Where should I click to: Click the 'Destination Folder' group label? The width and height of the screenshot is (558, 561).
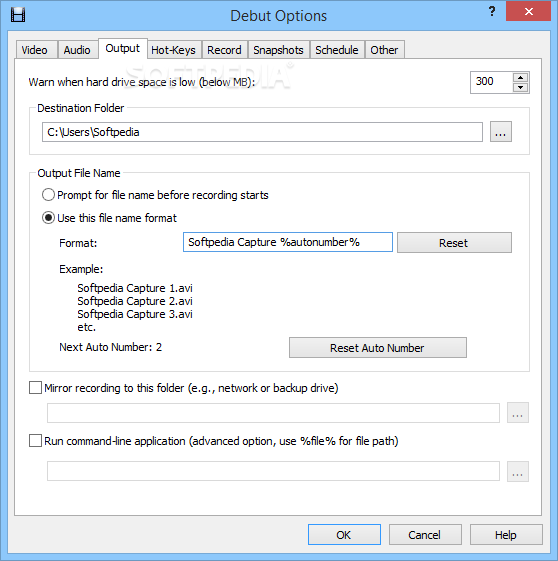click(x=81, y=108)
